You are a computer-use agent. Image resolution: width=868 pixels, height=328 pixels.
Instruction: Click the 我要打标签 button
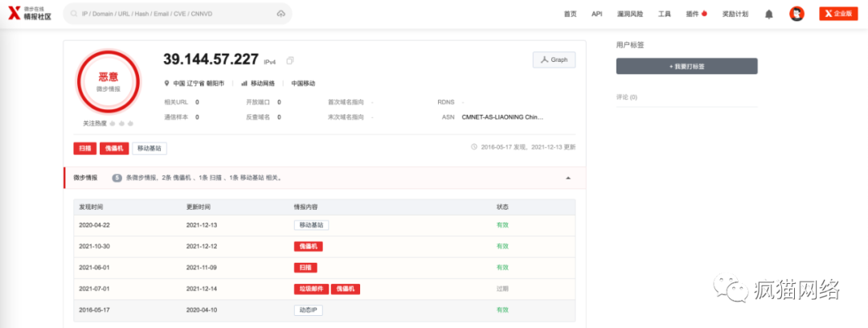(687, 66)
